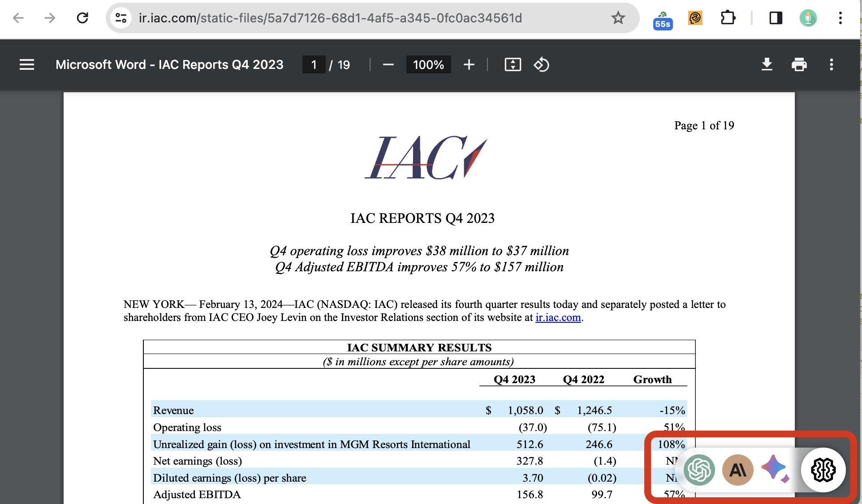Open the Anthropic AI floating icon
The height and width of the screenshot is (504, 862).
(x=738, y=470)
